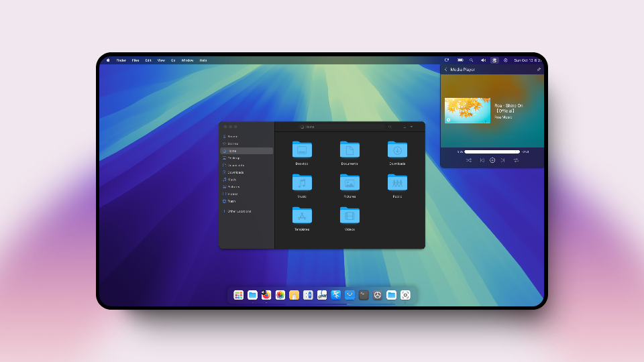Open the yellow Pages-style app in dock
The width and height of the screenshot is (644, 362).
pos(294,295)
